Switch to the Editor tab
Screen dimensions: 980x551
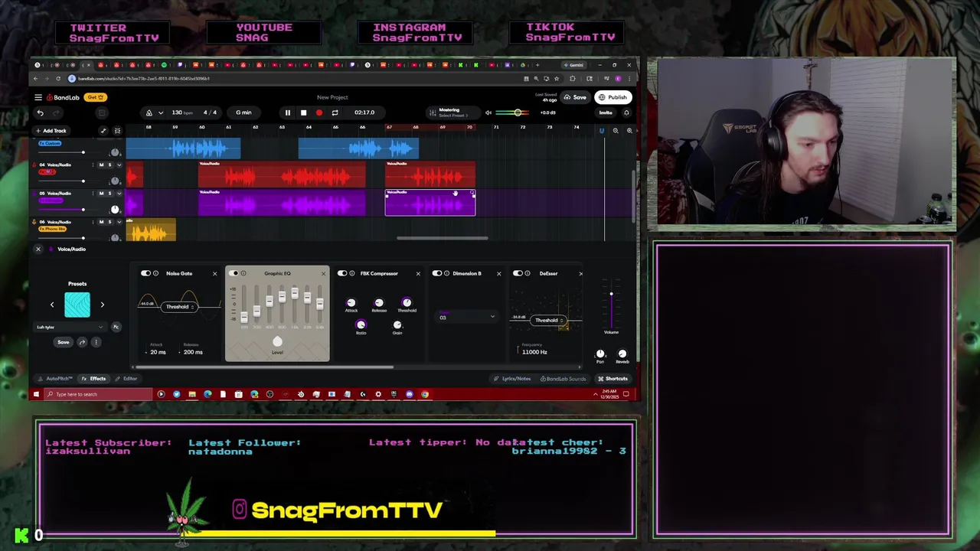126,379
